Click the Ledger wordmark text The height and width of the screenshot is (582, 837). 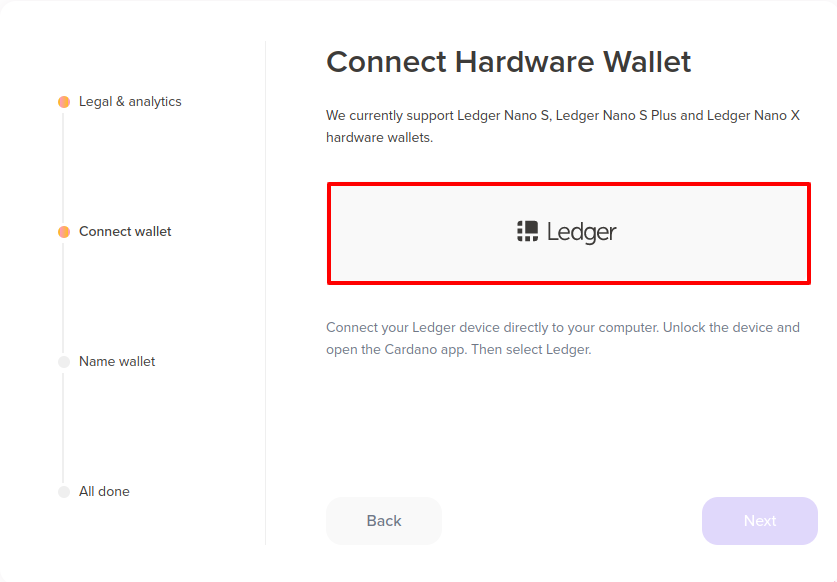(x=581, y=233)
